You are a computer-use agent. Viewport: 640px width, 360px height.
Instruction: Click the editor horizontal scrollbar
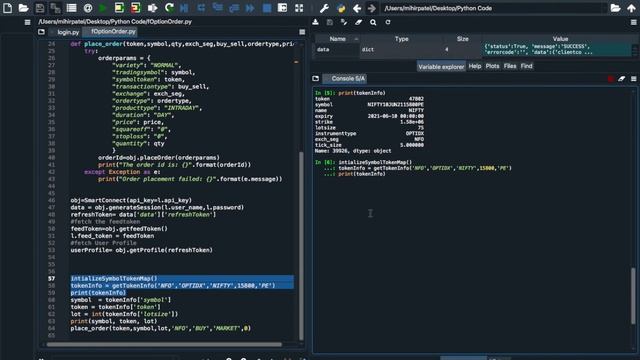point(164,344)
